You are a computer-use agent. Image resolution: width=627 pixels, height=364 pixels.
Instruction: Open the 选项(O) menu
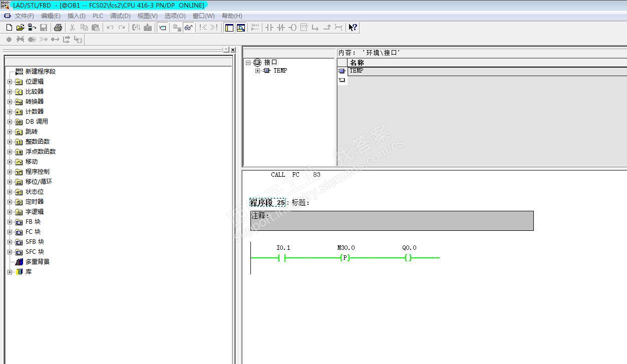click(x=175, y=16)
